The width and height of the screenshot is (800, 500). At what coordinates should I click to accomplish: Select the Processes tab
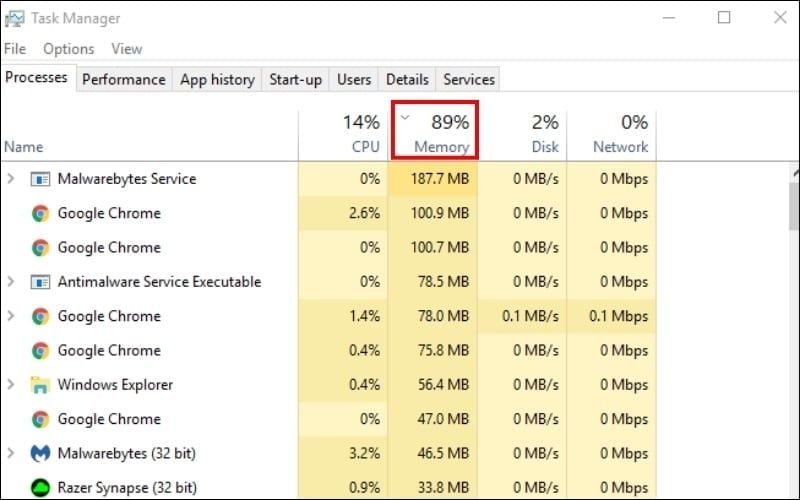[x=37, y=78]
